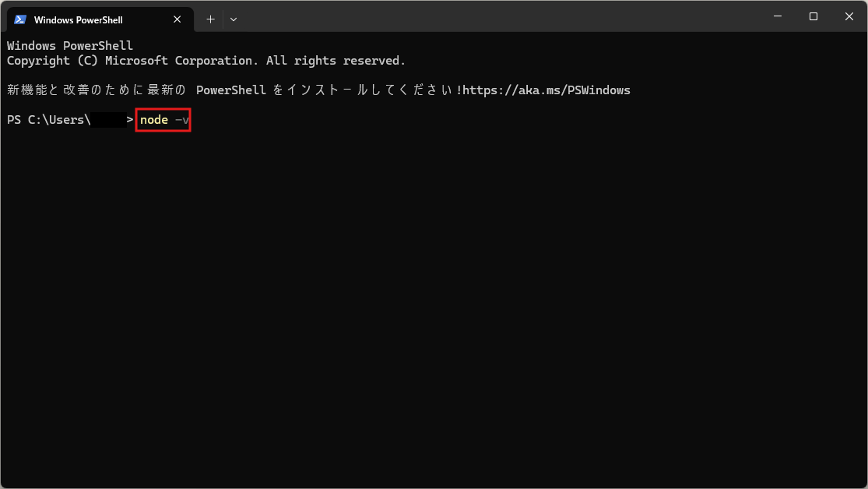The width and height of the screenshot is (868, 489).
Task: Click the Copyright (C) Microsoft Corporation line
Action: (x=132, y=61)
